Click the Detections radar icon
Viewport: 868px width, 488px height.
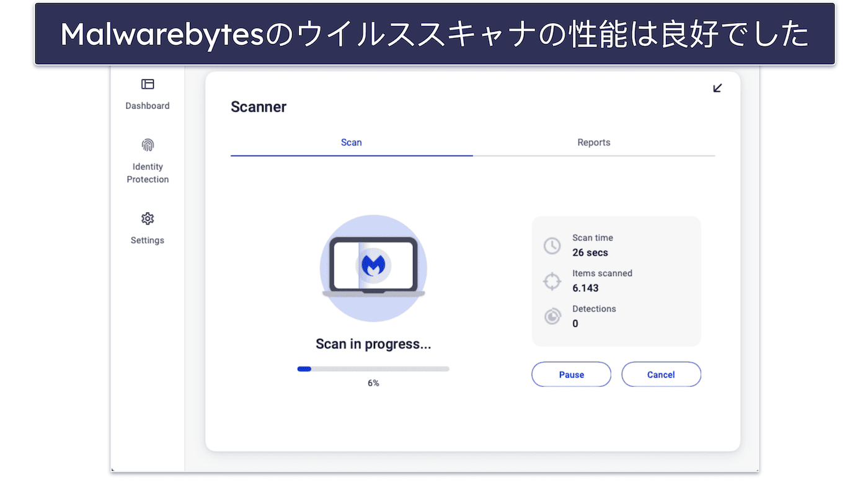click(552, 316)
